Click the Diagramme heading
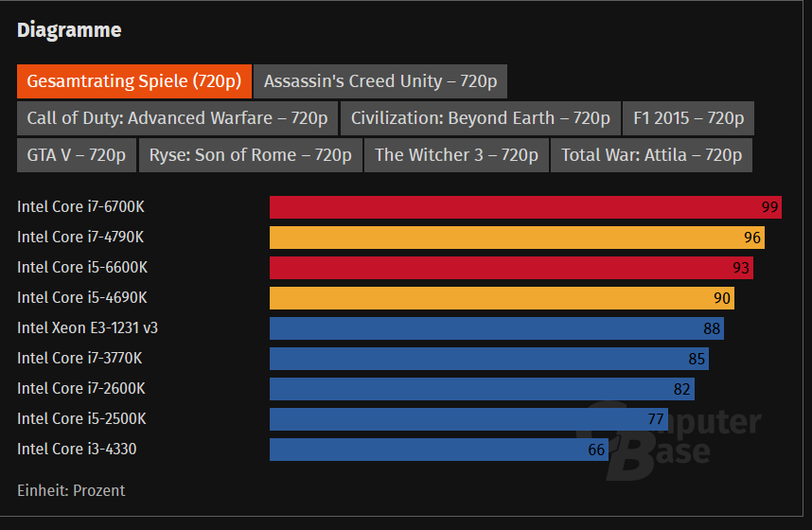Screen dimensions: 812x530 [x=69, y=30]
